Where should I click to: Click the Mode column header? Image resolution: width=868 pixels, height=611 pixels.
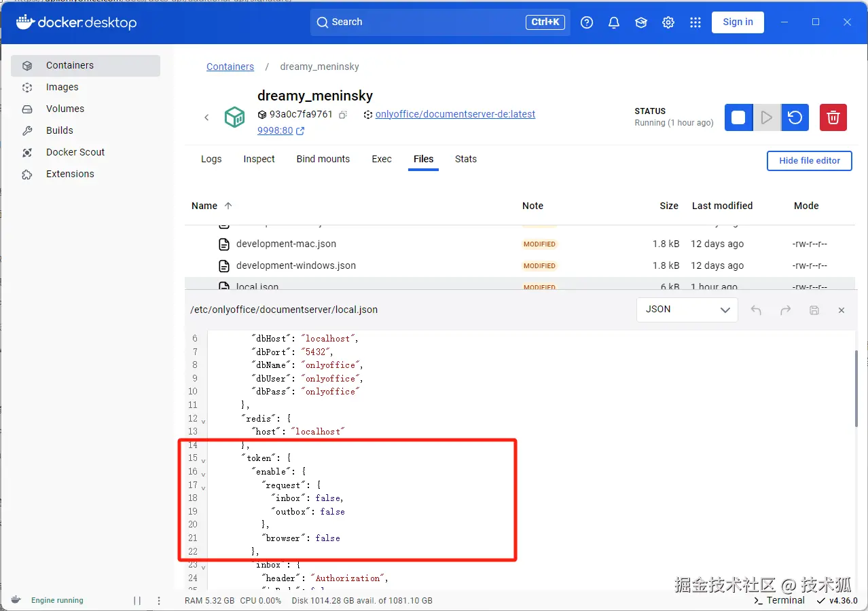click(806, 206)
